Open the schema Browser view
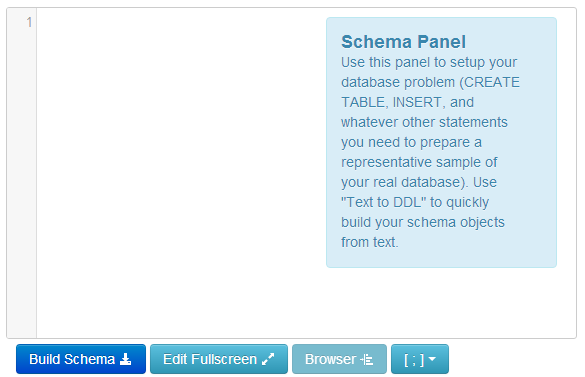This screenshot has height=377, width=585. (x=339, y=359)
